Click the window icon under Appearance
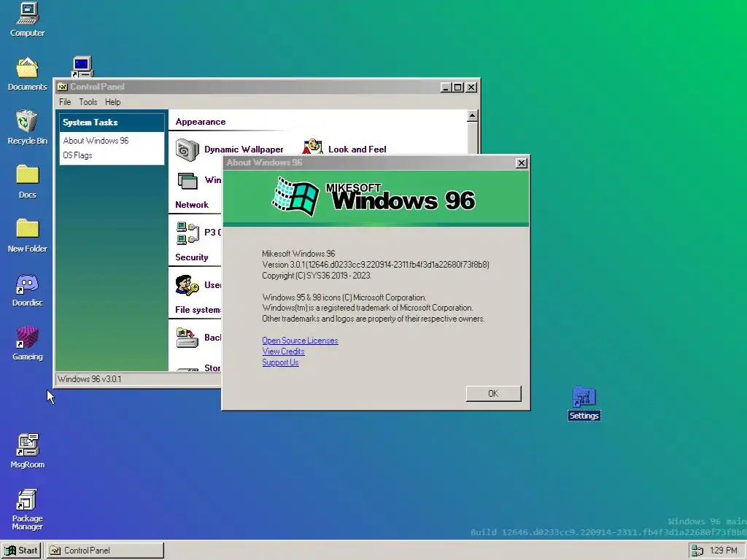 coord(187,181)
